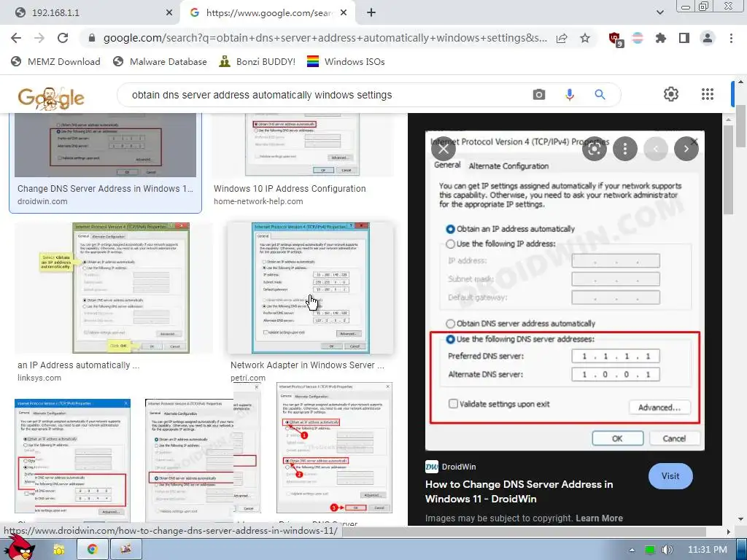
Task: Share this page from address bar
Action: coord(562,38)
